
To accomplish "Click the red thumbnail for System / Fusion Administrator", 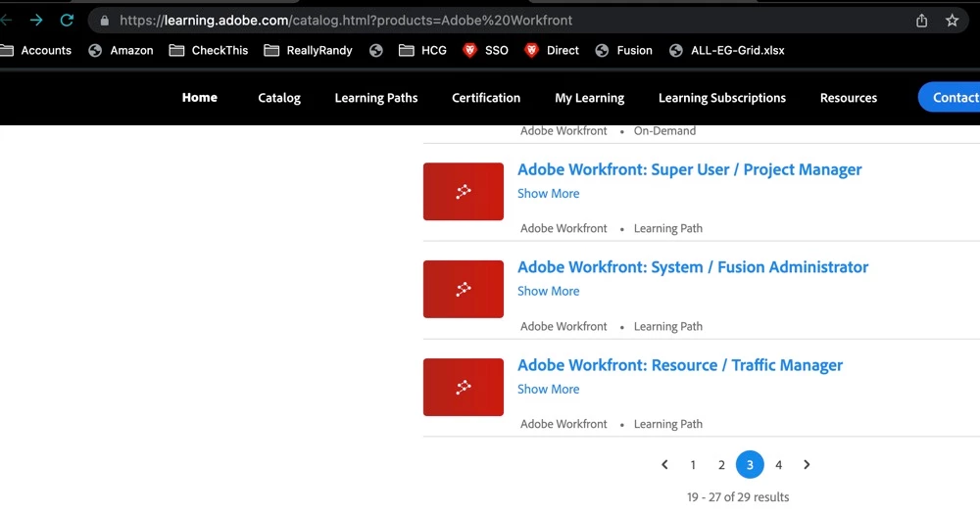I will (464, 289).
